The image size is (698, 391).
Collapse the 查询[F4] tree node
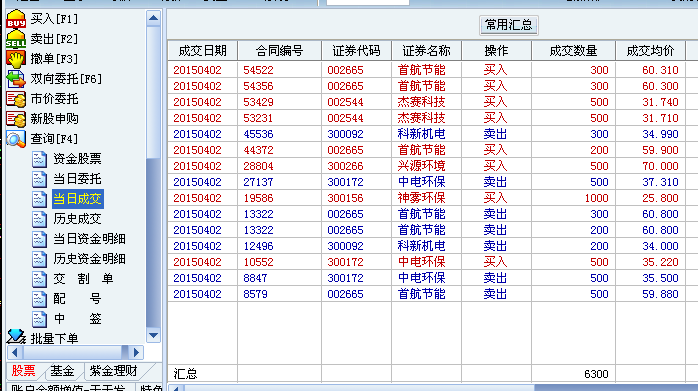(x=54, y=139)
